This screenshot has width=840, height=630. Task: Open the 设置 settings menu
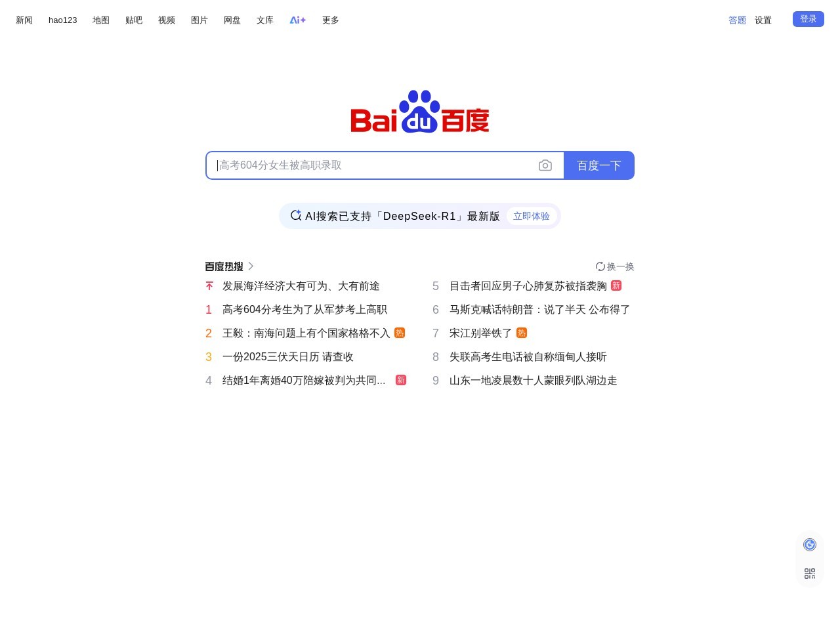pyautogui.click(x=763, y=20)
